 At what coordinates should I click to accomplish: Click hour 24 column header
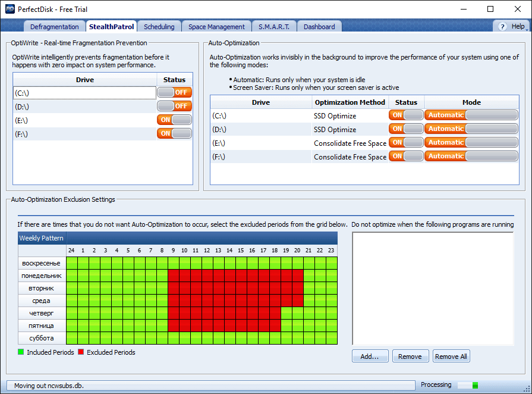[x=71, y=251]
